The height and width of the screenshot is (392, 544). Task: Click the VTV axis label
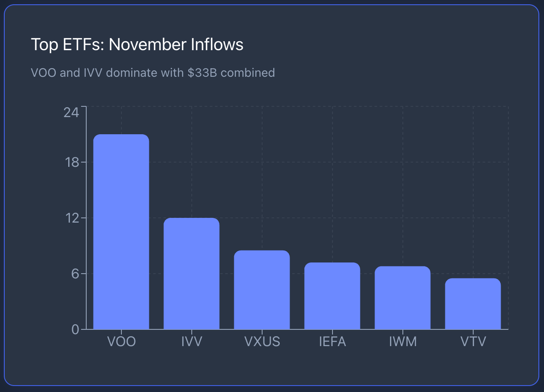(x=473, y=342)
